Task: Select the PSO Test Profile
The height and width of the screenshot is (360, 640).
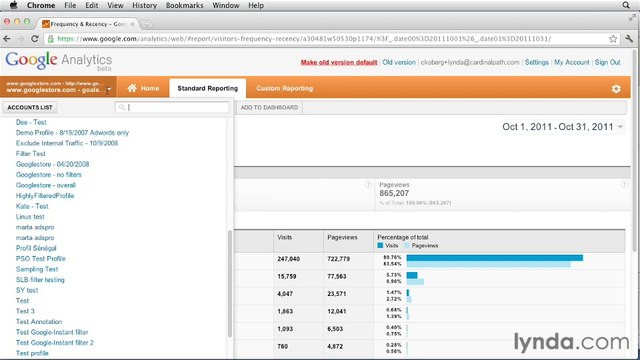Action: click(40, 259)
